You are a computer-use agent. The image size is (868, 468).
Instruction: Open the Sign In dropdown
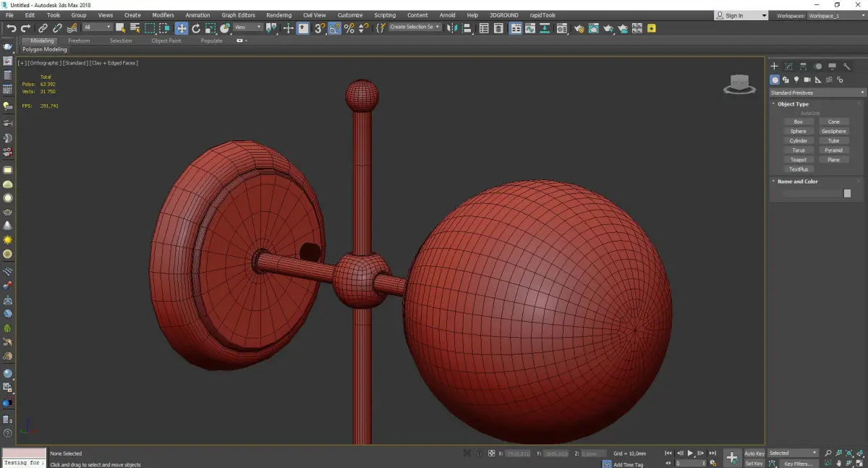point(741,15)
